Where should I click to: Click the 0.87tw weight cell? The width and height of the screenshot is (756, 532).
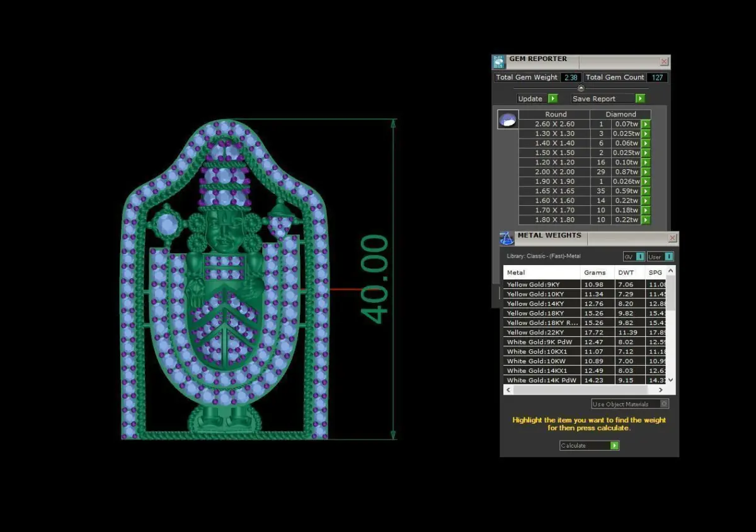tap(627, 172)
